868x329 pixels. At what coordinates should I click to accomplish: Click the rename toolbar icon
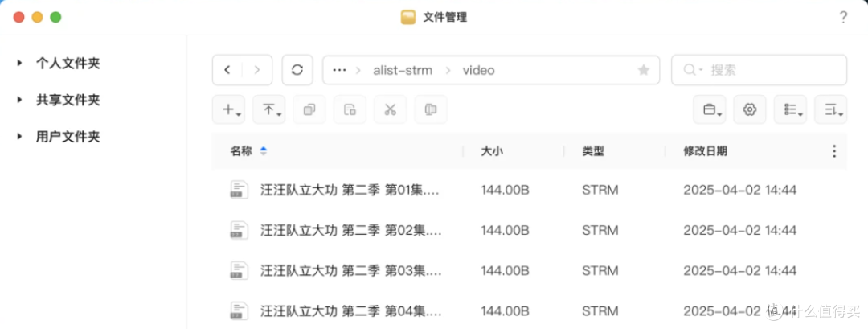(x=431, y=109)
